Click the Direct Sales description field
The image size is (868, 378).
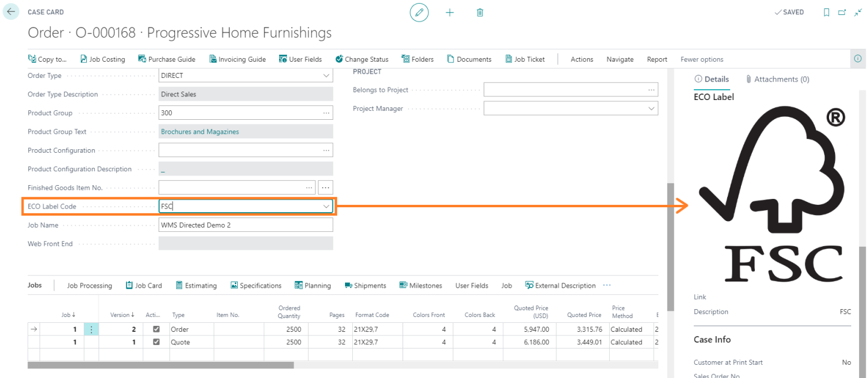[x=246, y=94]
